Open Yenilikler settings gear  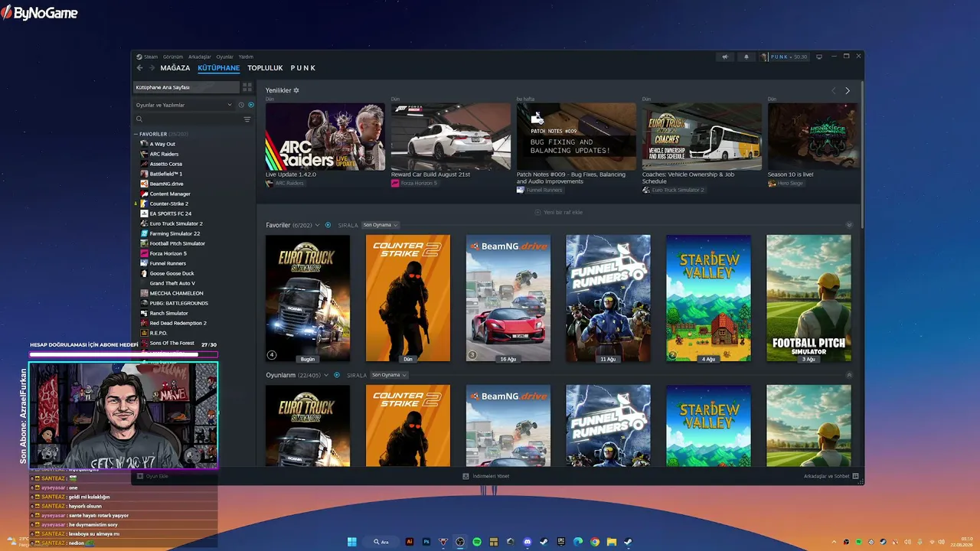click(x=296, y=90)
